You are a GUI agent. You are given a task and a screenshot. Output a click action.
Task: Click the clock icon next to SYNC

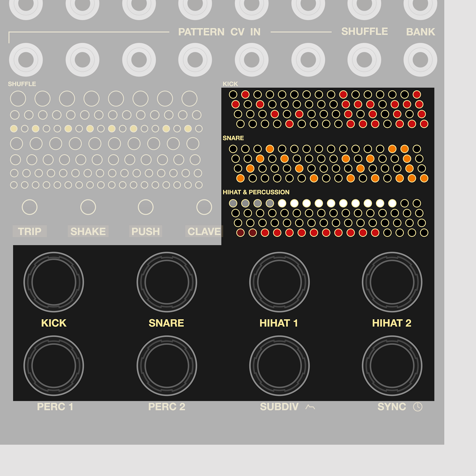(x=418, y=407)
